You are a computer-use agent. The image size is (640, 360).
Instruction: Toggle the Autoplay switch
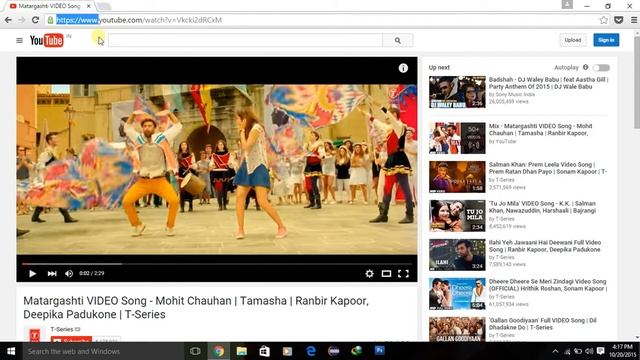coord(601,68)
